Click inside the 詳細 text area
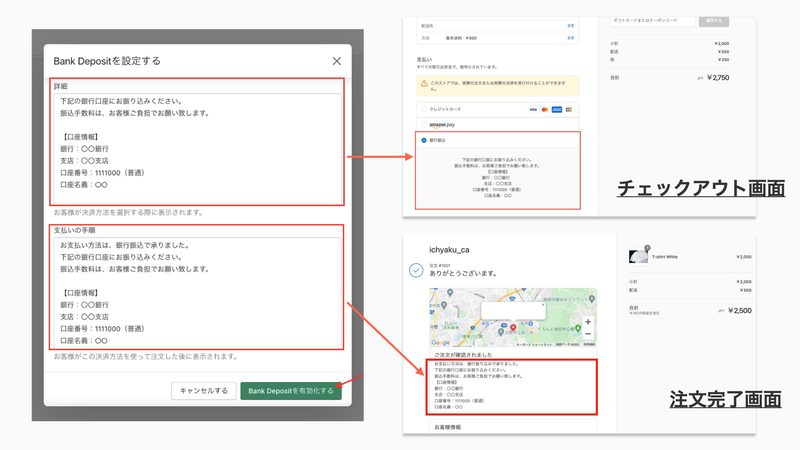The width and height of the screenshot is (800, 450). coord(197,148)
